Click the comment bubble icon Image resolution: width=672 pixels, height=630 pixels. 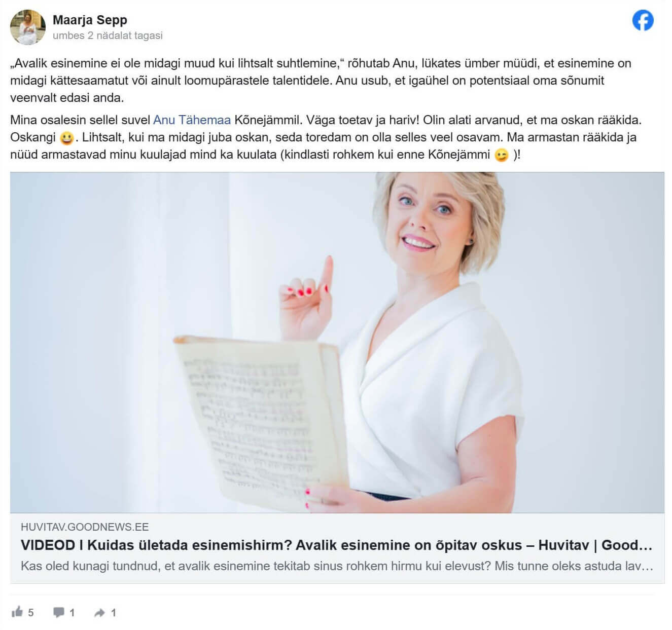tap(59, 612)
